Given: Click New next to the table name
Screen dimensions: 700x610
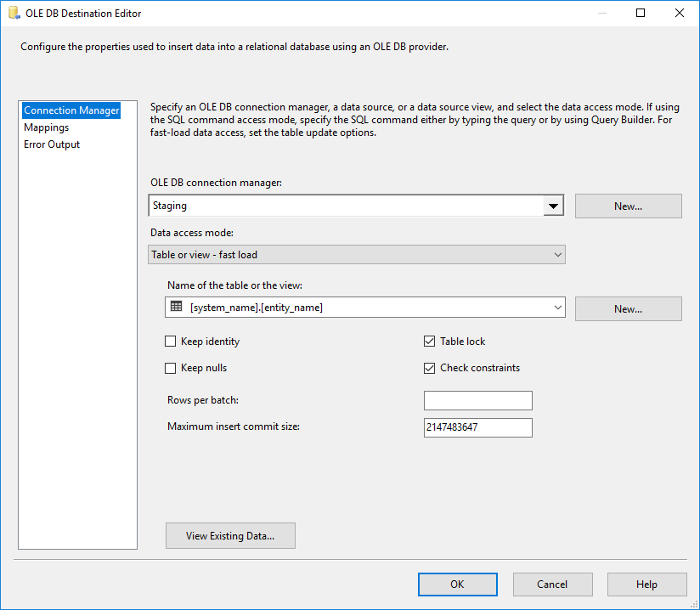Looking at the screenshot, I should coord(628,308).
